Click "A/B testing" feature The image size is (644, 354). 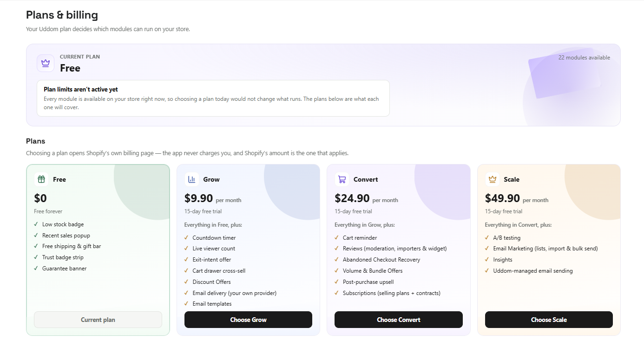coord(506,238)
